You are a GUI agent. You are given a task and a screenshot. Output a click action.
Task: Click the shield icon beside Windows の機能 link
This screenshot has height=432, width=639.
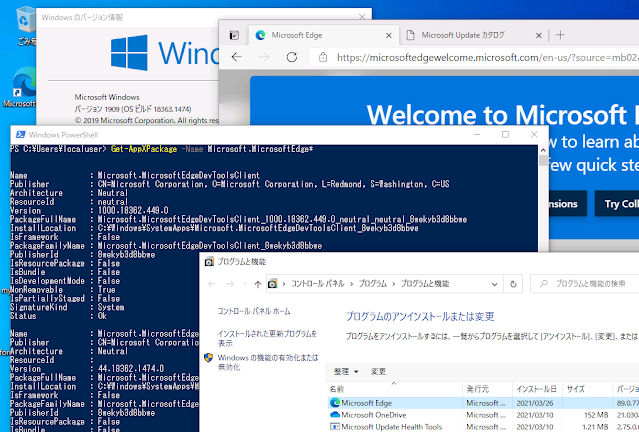[209, 358]
